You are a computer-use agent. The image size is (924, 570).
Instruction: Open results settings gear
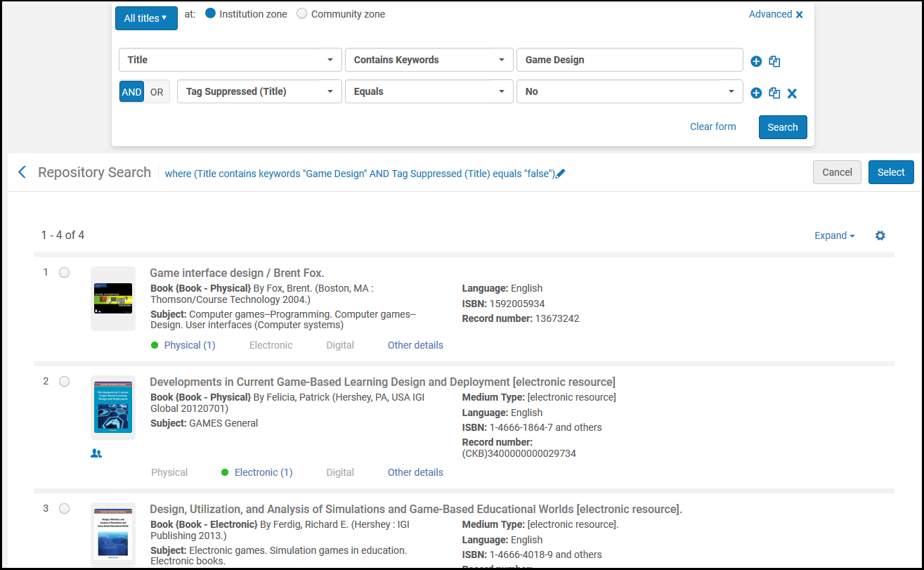tap(880, 235)
